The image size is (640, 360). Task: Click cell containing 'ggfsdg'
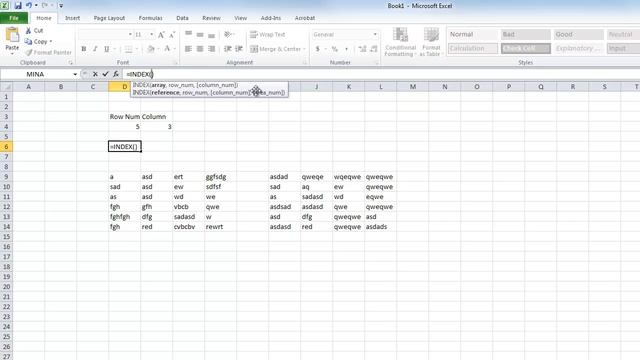click(220, 177)
